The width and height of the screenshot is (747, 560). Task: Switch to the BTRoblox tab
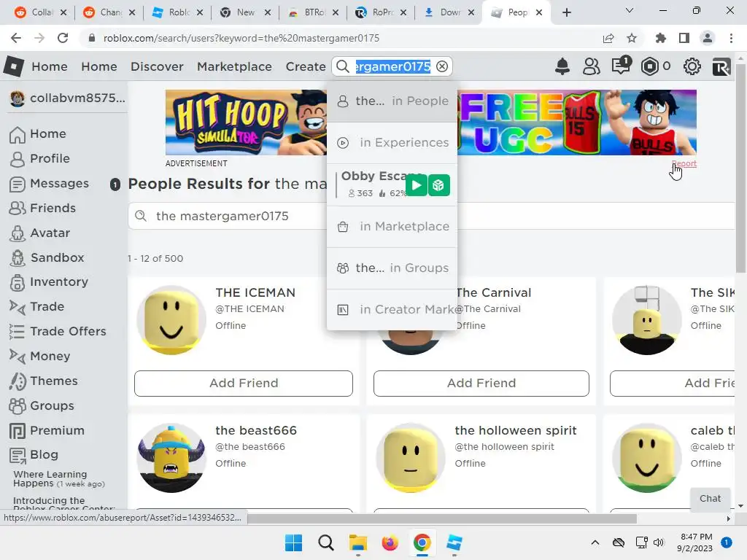point(313,12)
